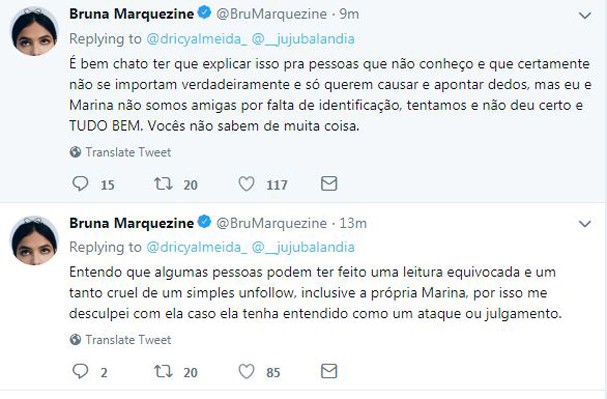This screenshot has height=399, width=607.
Task: Send first tweet via direct message
Action: coord(329,184)
